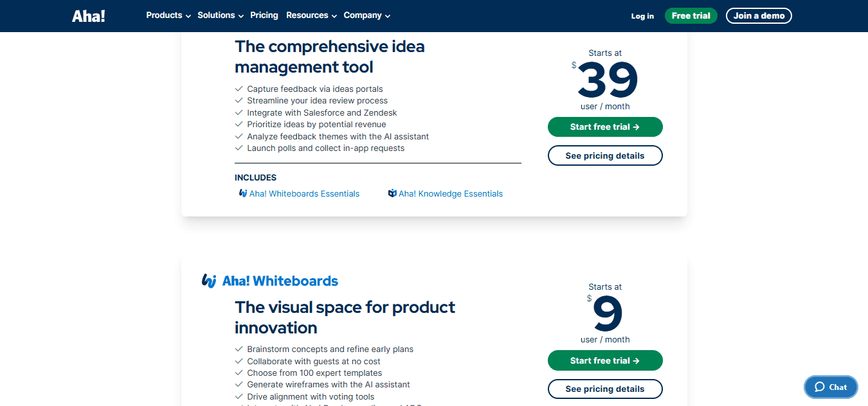Click 'Launch polls and collect in-app requests'
The image size is (868, 406).
(326, 148)
